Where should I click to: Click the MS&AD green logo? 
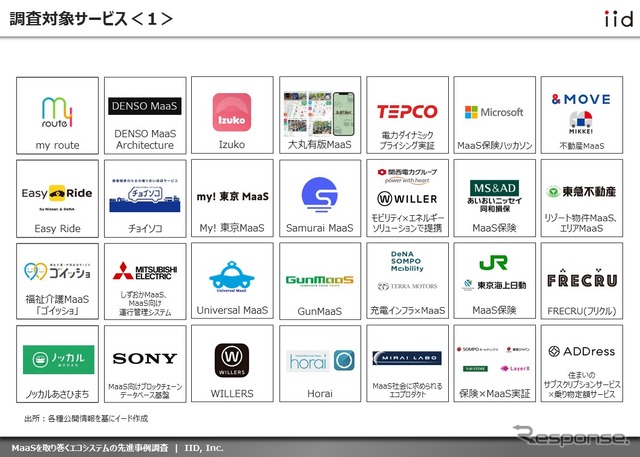point(494,188)
